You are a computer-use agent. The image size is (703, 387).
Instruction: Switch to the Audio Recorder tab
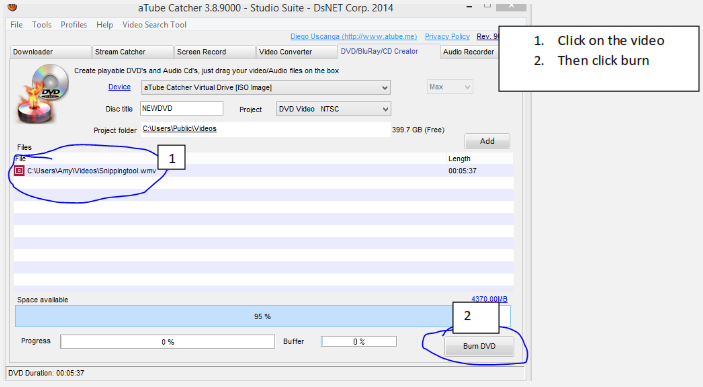pos(469,52)
